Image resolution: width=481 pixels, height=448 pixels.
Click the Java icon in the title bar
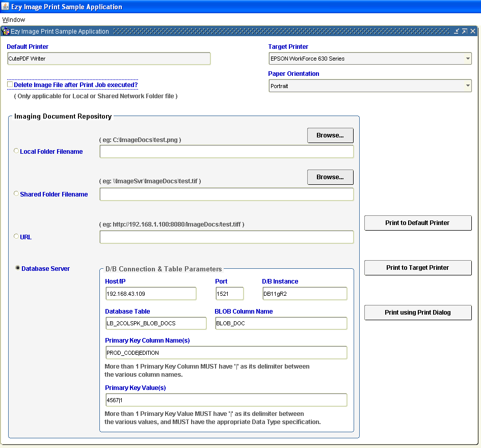(5, 6)
